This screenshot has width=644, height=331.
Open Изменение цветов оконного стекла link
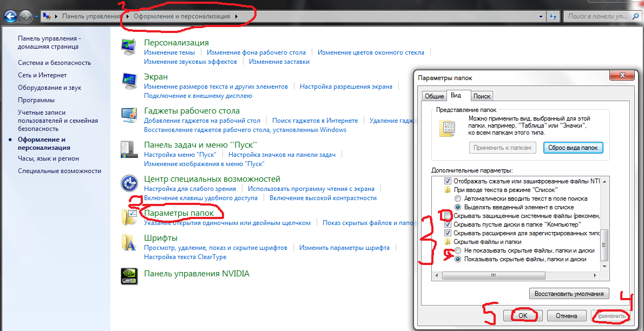[x=371, y=52]
